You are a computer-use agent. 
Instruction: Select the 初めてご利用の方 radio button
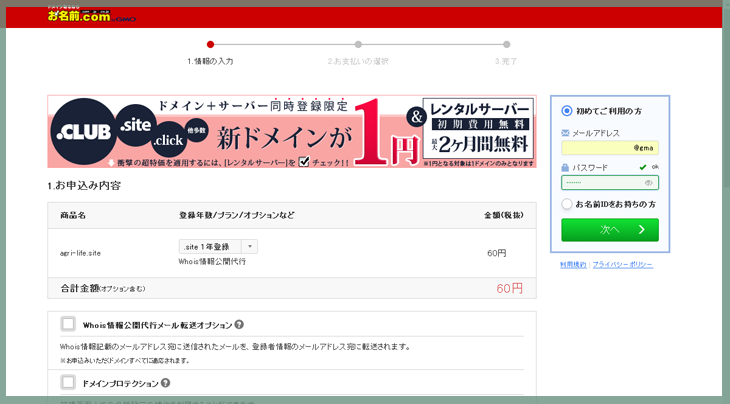click(567, 111)
